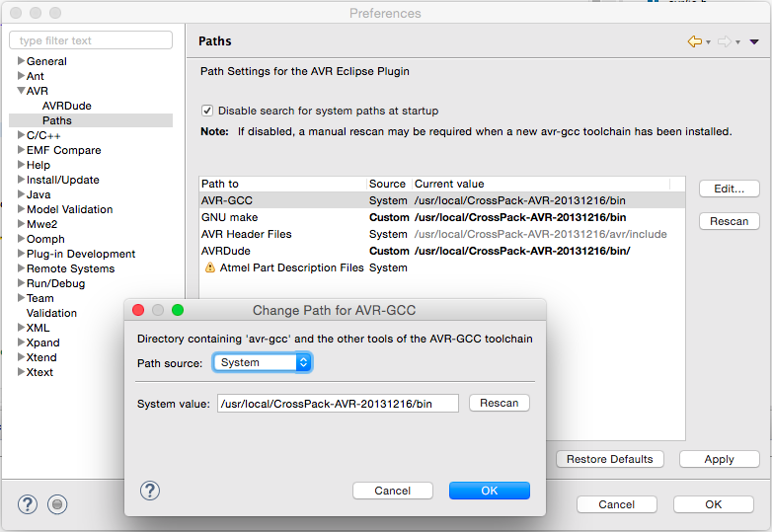Click the filter text search field

(x=91, y=40)
